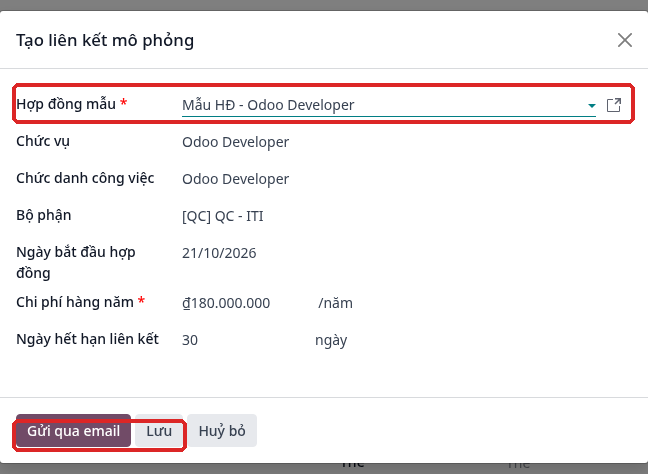Select the Chức danh công việc value Odoo Developer
The image size is (648, 474).
(x=236, y=179)
